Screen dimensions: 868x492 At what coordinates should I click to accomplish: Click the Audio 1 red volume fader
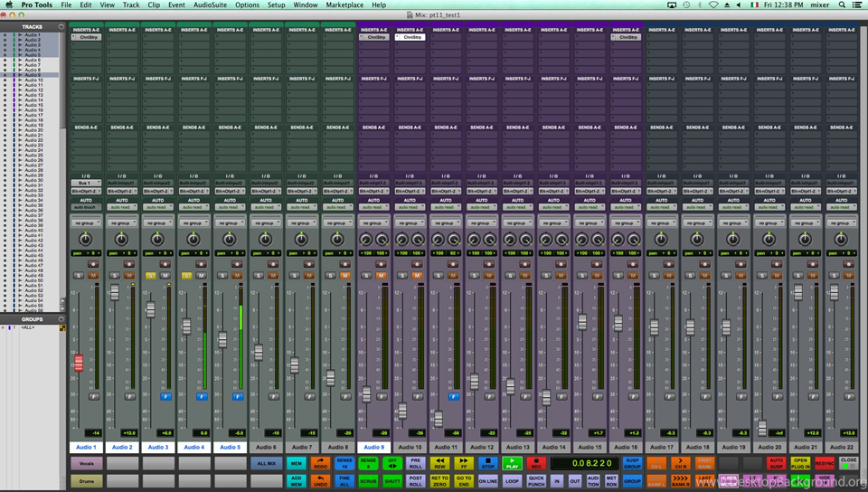coord(79,363)
